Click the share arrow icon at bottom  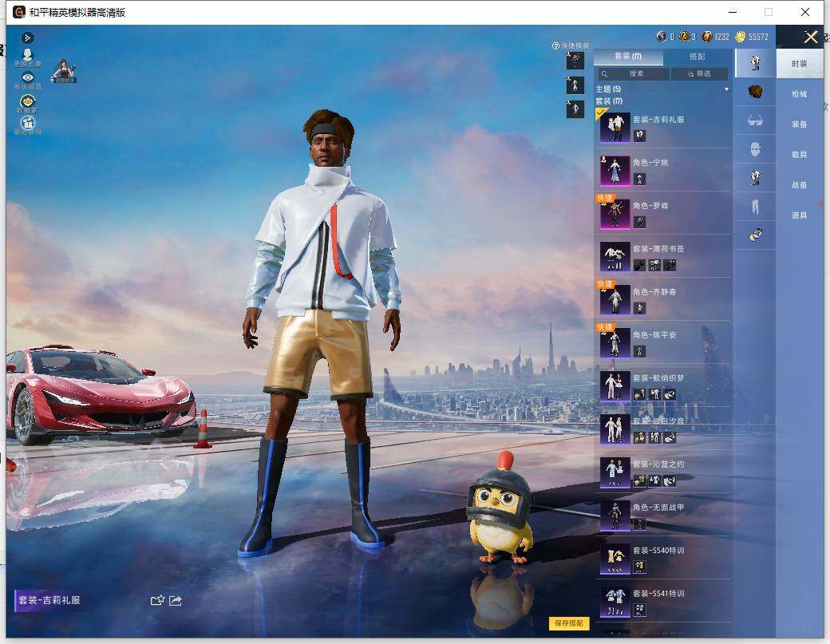[176, 601]
